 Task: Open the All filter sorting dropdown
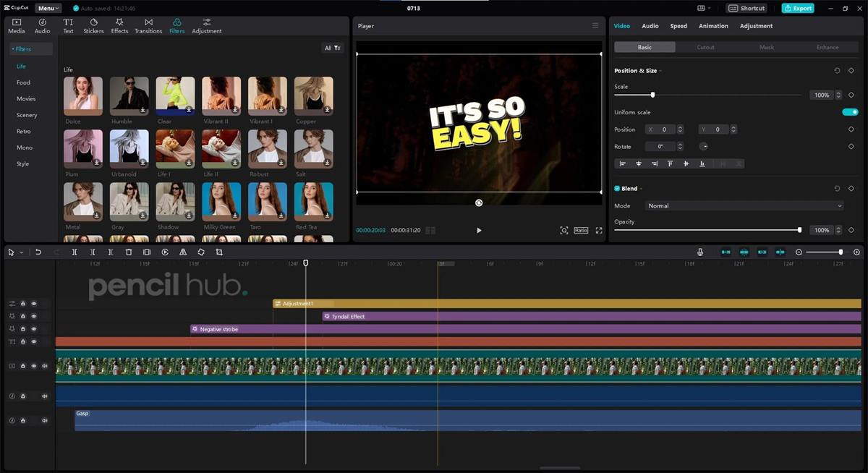click(x=333, y=48)
